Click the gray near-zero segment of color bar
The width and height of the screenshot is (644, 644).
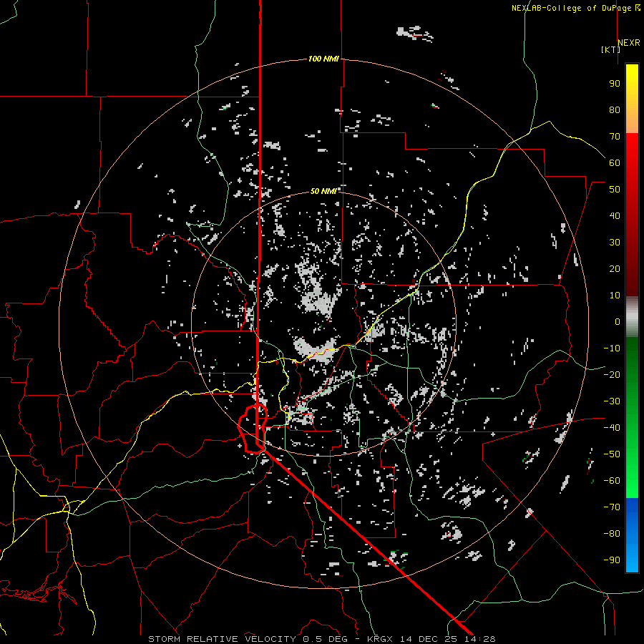coord(632,317)
